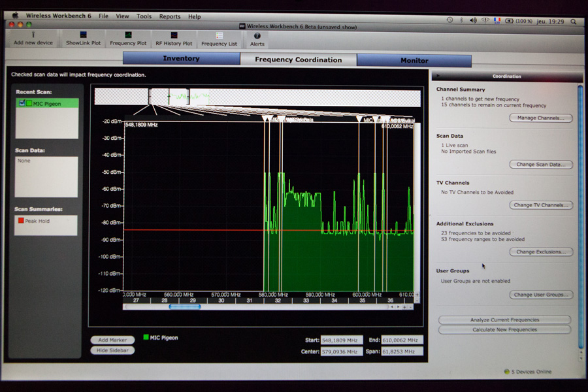Click the spectrum overview strip above plot
This screenshot has width=588, height=392.
click(x=257, y=97)
